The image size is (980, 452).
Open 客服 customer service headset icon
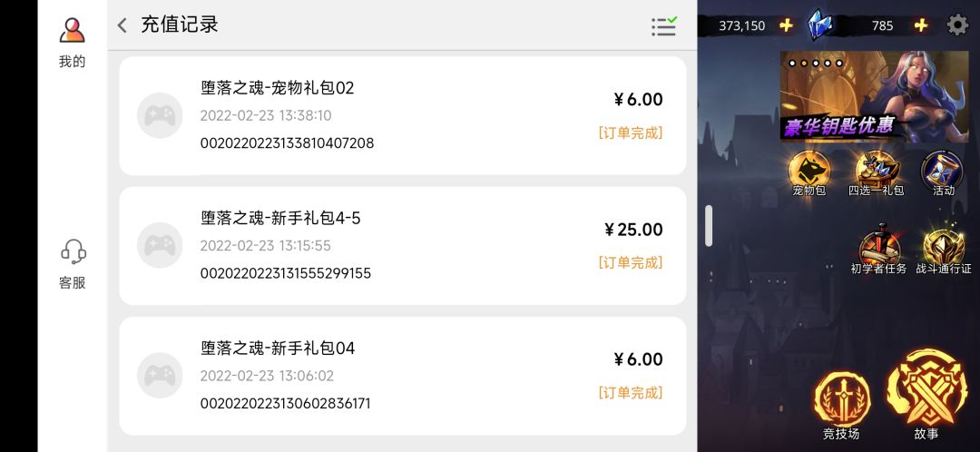[x=73, y=264]
